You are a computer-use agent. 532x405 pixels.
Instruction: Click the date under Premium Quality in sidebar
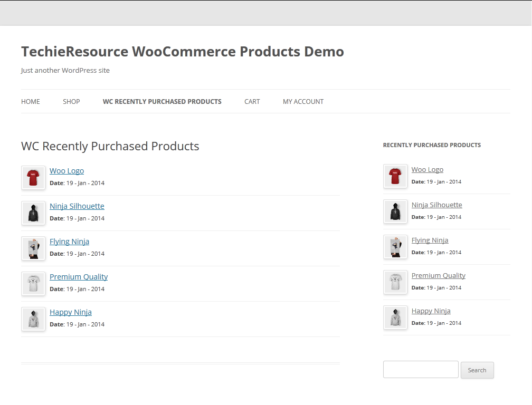coord(436,288)
